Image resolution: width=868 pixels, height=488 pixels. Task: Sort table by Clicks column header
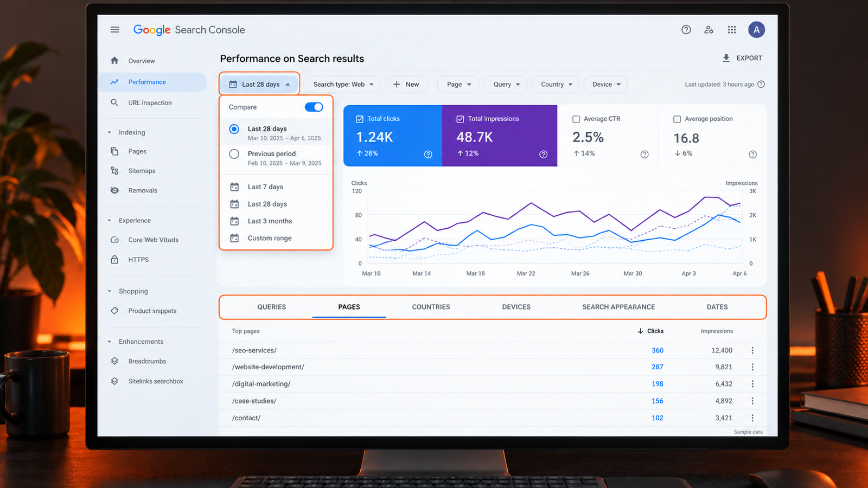click(650, 331)
